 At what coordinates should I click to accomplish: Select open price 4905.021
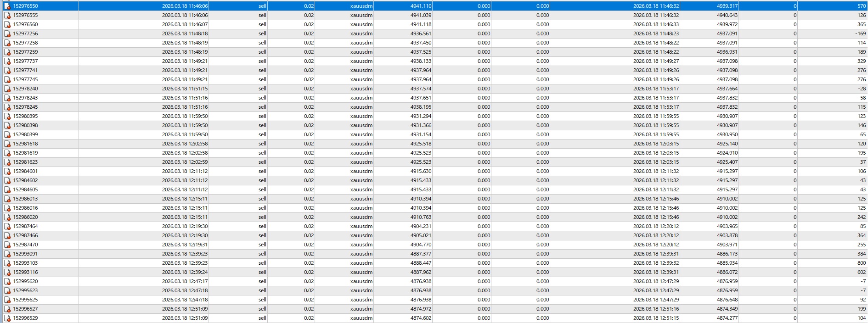coord(421,235)
